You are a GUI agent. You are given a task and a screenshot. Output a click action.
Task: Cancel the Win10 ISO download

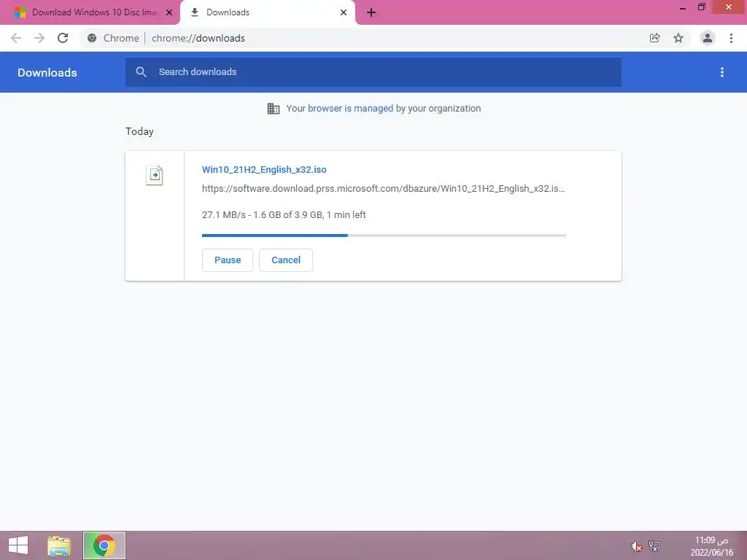tap(286, 260)
